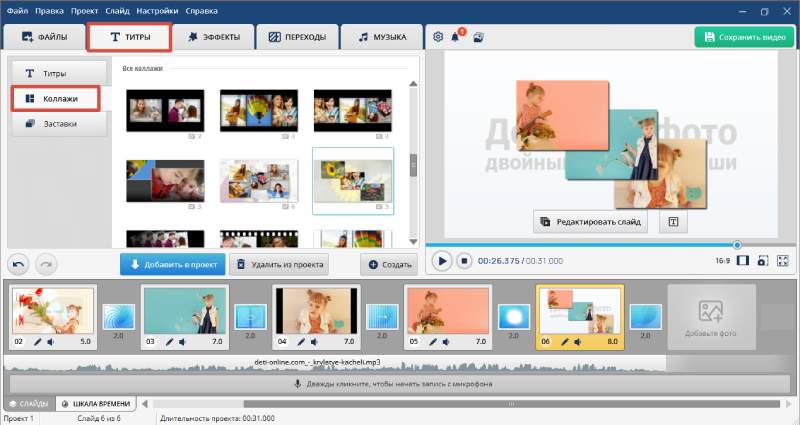
Task: Open the Справка menu
Action: coord(202,11)
